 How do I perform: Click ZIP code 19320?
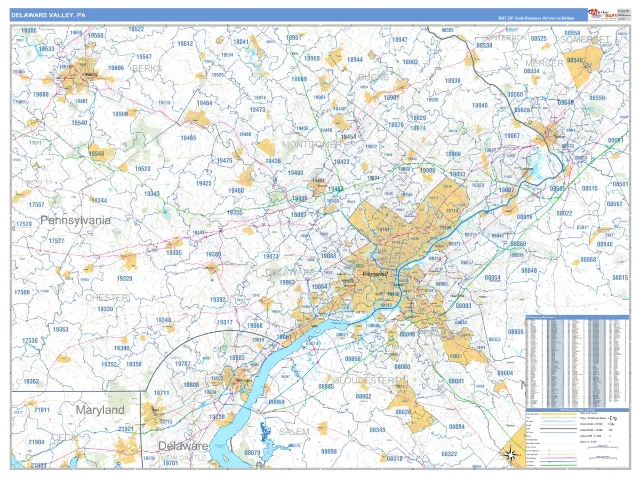[124, 279]
